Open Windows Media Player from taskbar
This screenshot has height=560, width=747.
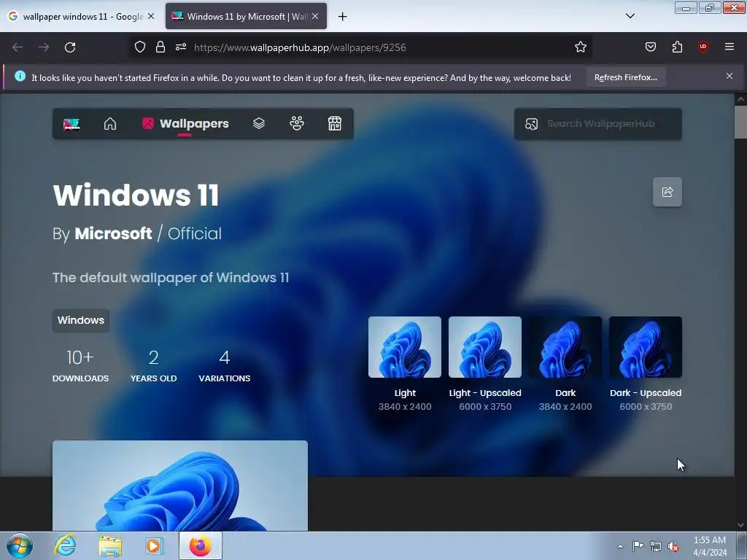point(155,545)
